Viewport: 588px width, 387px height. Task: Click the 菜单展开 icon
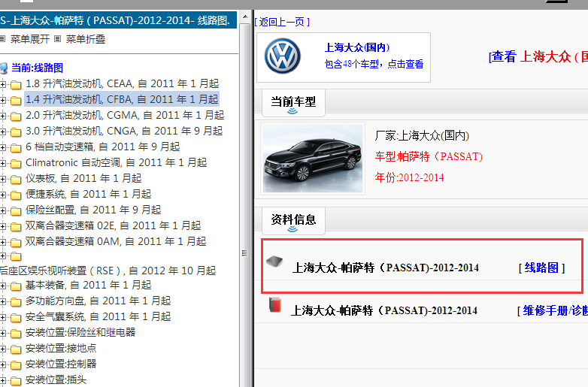[x=2, y=38]
